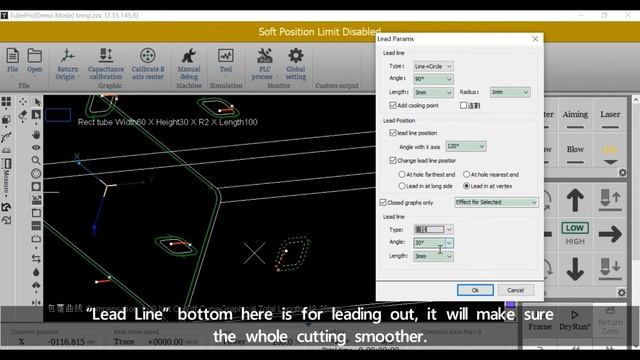Viewport: 640px width, 360px height.
Task: Click the Return Origin tool
Action: pos(67,64)
